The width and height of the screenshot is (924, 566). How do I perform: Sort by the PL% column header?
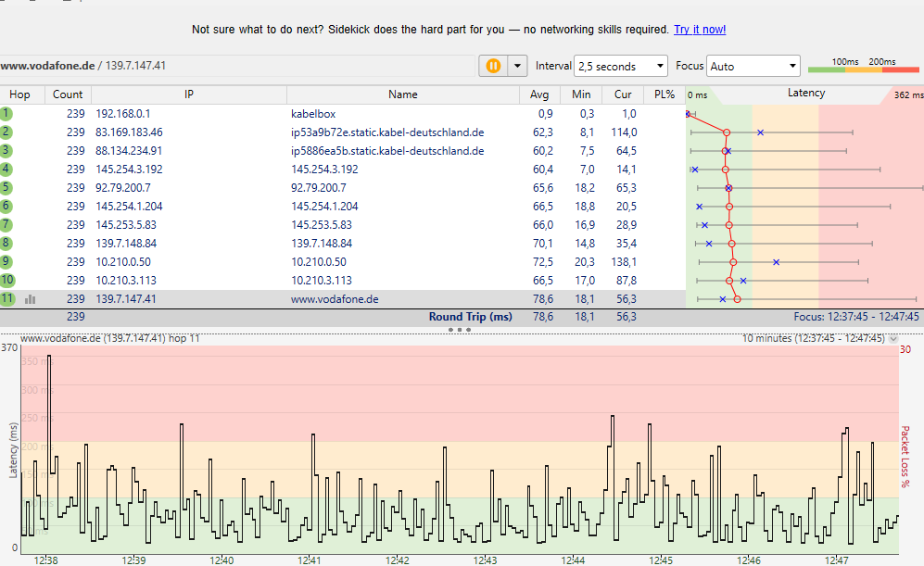[x=665, y=94]
